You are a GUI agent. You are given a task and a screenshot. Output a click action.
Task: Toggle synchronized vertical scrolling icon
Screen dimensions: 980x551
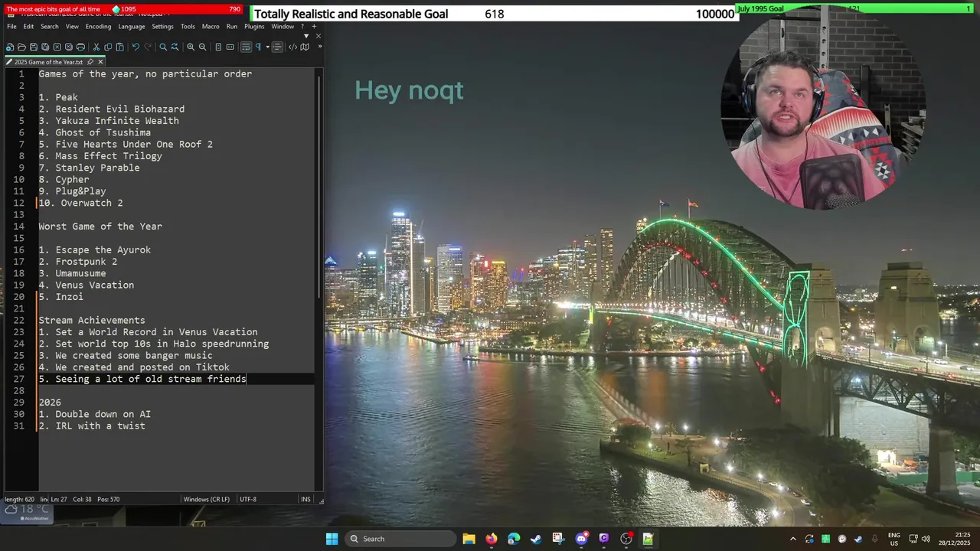[x=218, y=47]
